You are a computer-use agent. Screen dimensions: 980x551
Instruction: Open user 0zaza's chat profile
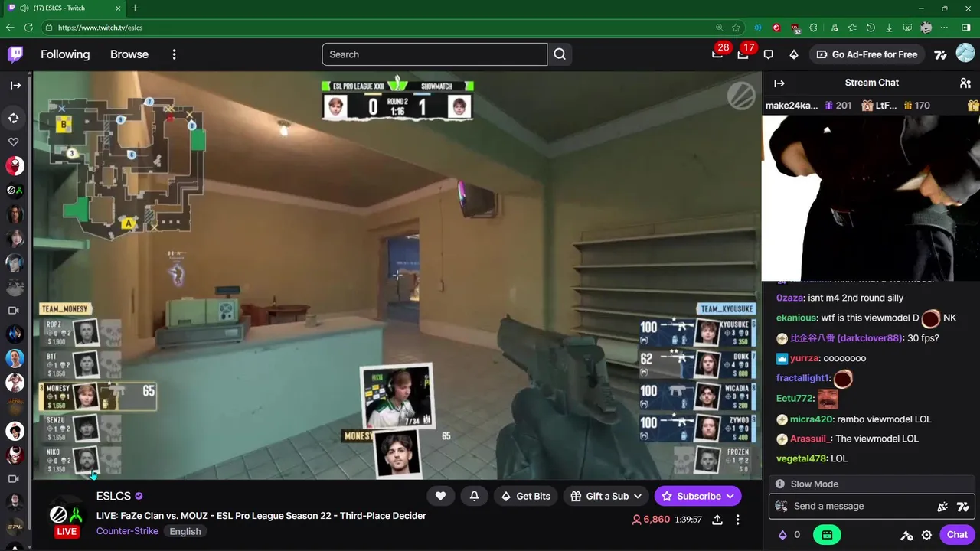click(x=790, y=298)
